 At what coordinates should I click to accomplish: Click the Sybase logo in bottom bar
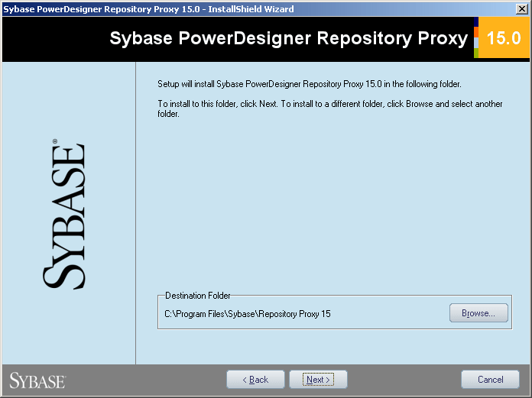pyautogui.click(x=37, y=380)
